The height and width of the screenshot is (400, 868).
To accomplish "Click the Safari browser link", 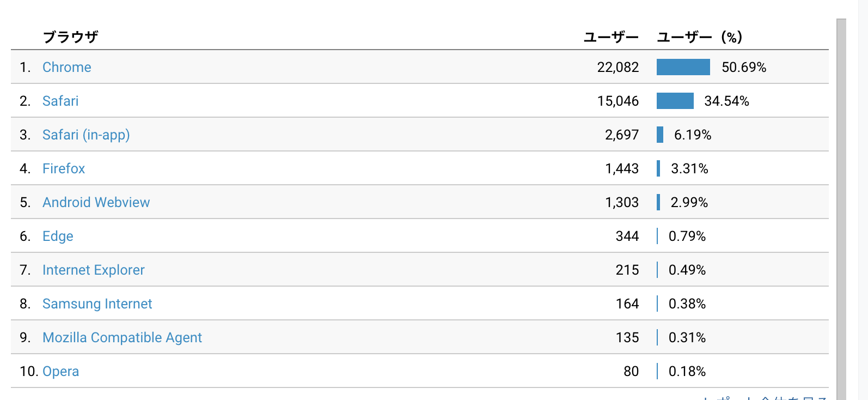I will (x=60, y=101).
